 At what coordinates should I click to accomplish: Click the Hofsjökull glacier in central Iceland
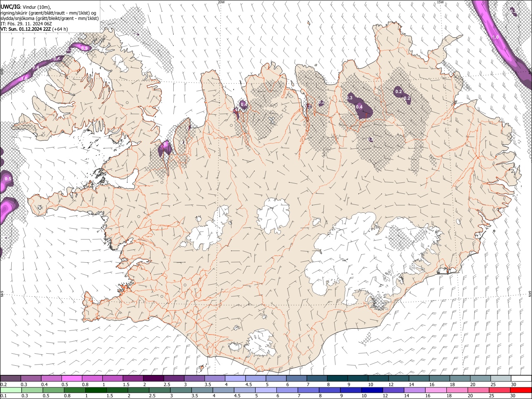point(273,215)
